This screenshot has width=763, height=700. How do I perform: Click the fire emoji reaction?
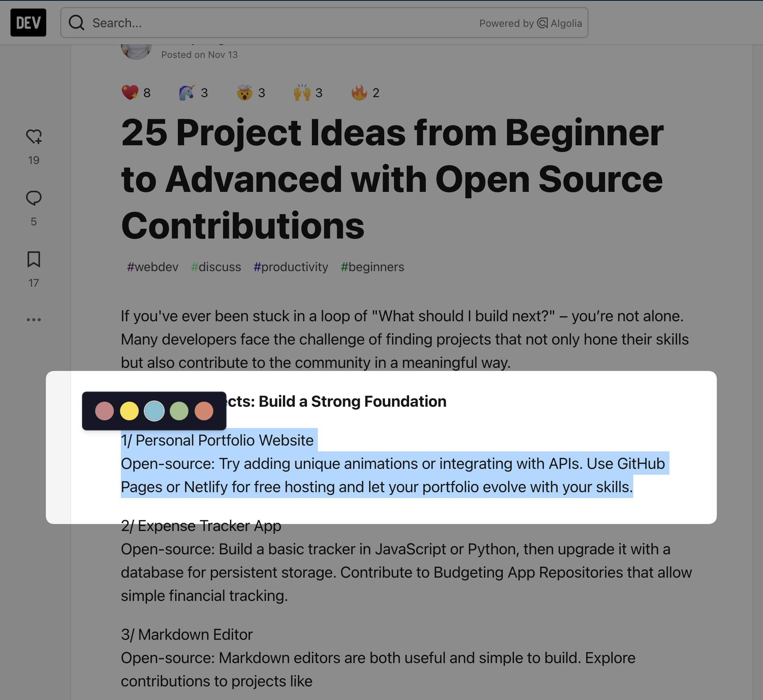[359, 93]
